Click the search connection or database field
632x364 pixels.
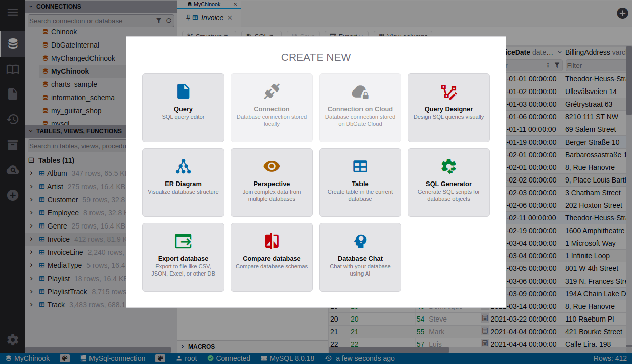click(x=90, y=21)
